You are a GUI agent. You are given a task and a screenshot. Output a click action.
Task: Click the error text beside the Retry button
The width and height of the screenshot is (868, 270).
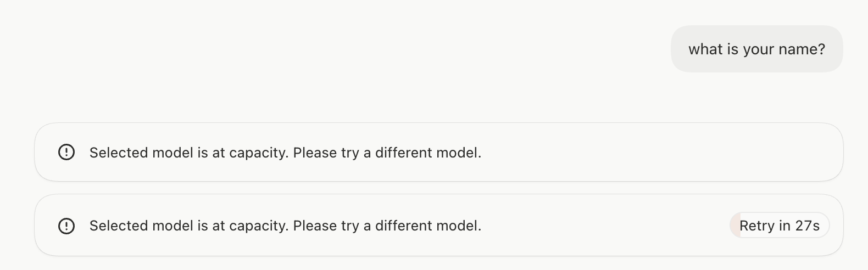(285, 226)
